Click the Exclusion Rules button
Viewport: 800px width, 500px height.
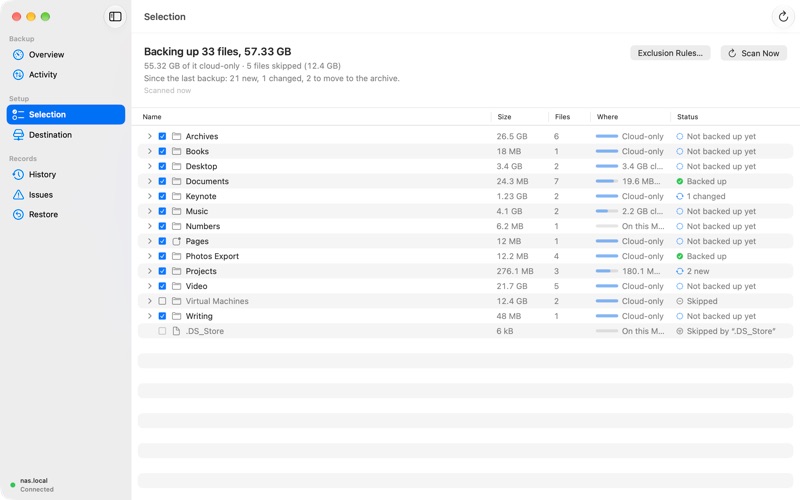[670, 53]
